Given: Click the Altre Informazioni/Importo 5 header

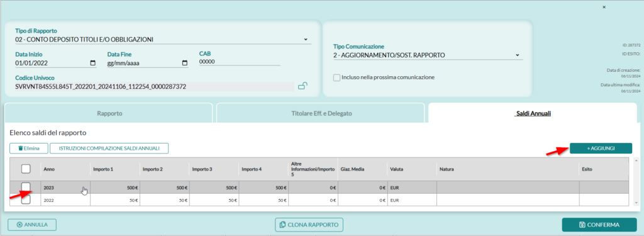Looking at the screenshot, I should 313,169.
